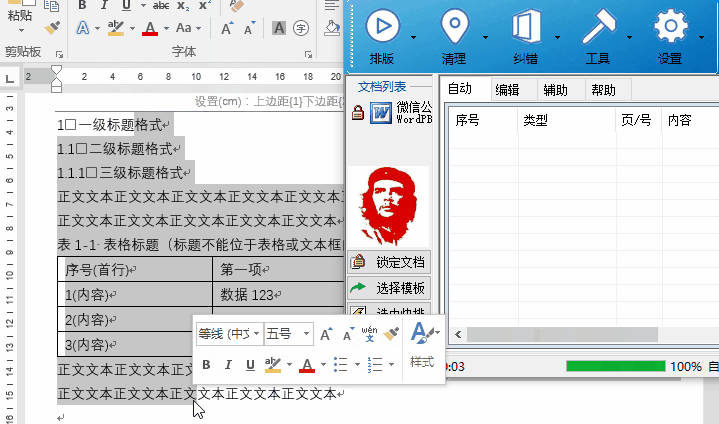Viewport: 719px width, 424px height.
Task: Click the 工具 hammer icon
Action: (598, 27)
